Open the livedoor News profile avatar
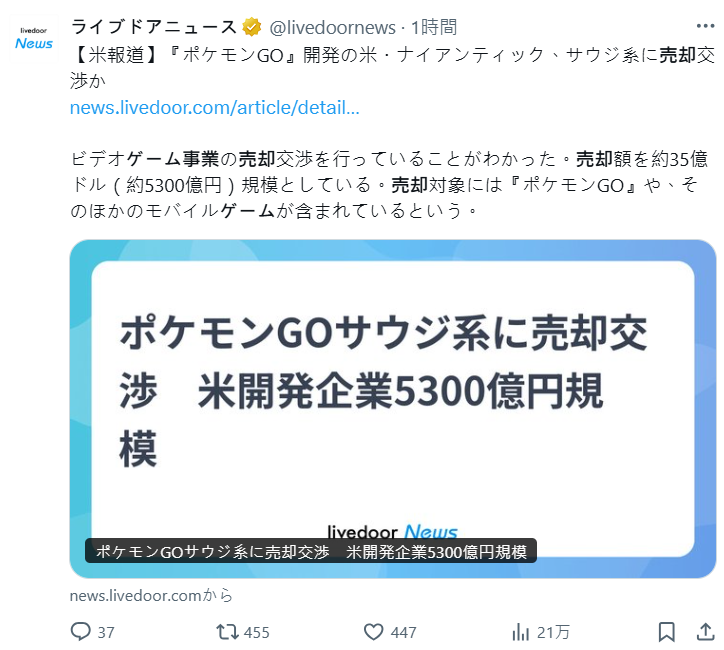The height and width of the screenshot is (650, 724). pos(34,39)
